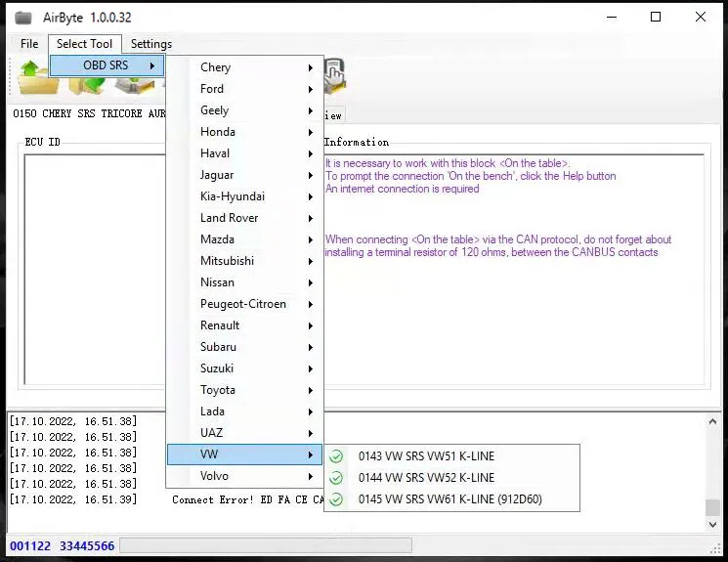Open the File menu
The height and width of the screenshot is (562, 728).
point(29,44)
